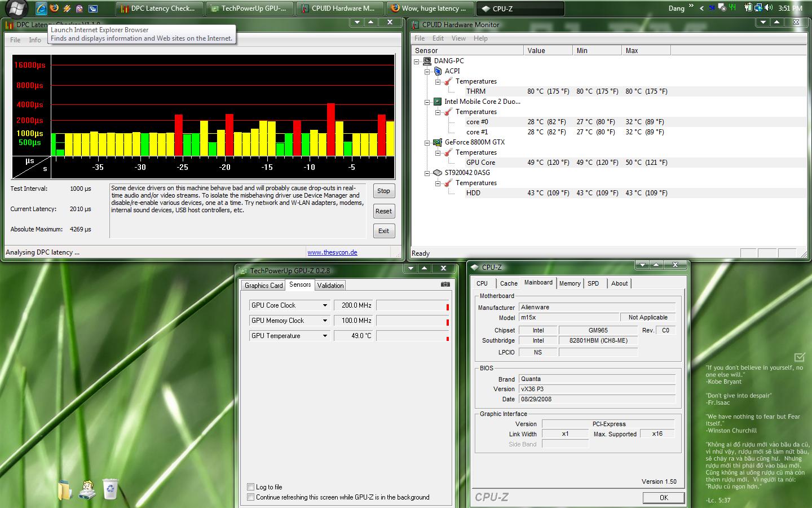
Task: Switch to Validation tab in GPU-Z
Action: (330, 286)
